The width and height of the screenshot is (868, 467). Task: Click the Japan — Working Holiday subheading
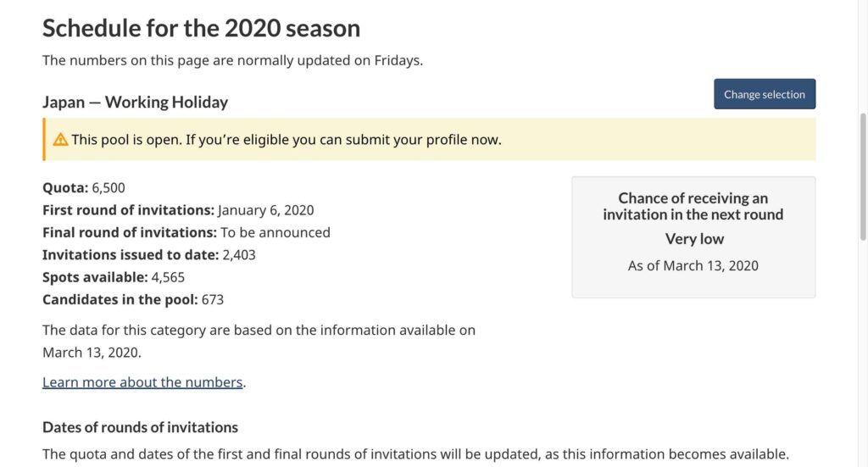[x=136, y=103]
